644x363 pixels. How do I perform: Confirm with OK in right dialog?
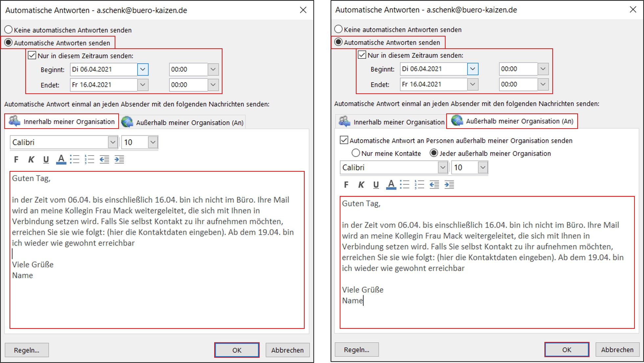pos(567,350)
